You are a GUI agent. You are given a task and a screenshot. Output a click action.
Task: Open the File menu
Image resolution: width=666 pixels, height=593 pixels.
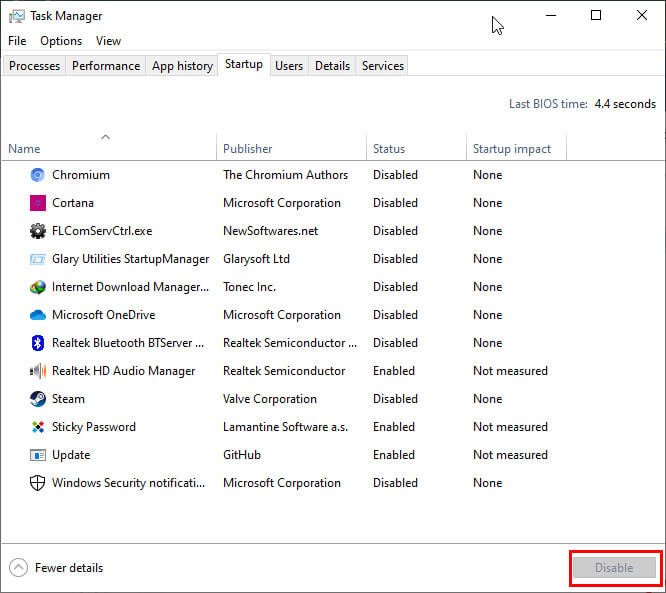click(17, 41)
